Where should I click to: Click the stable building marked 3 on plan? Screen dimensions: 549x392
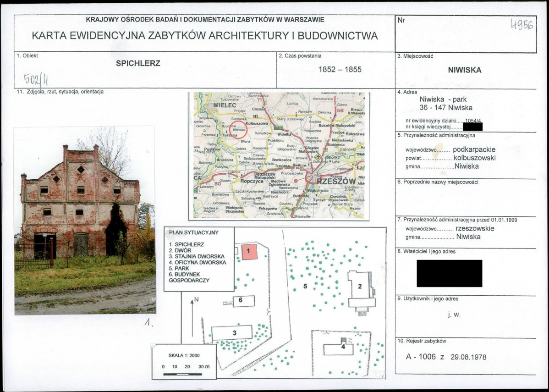pyautogui.click(x=232, y=332)
